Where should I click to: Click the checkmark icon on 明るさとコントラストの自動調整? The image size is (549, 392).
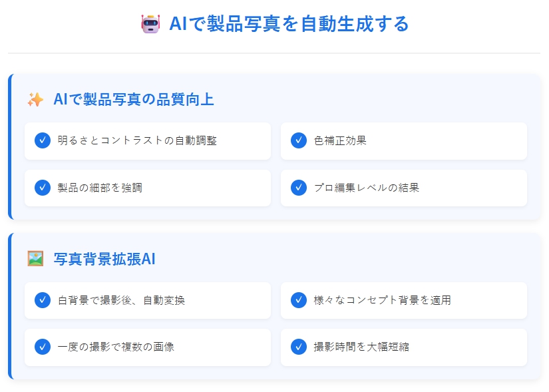click(x=42, y=140)
